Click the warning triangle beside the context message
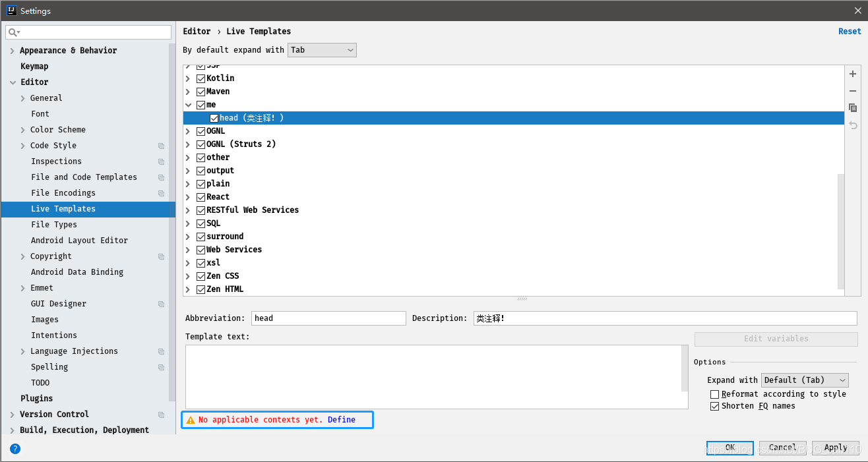The width and height of the screenshot is (868, 462). click(192, 419)
